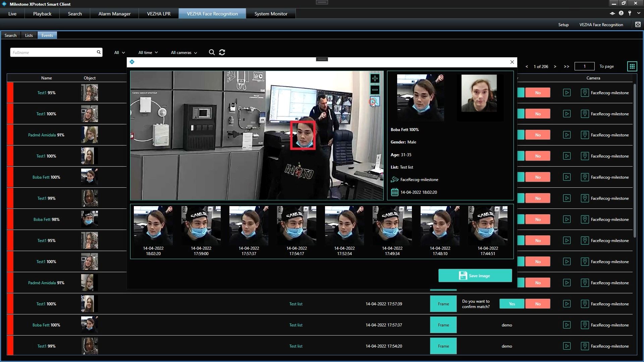Toggle full screen icon next to VEZHA Face Recognition
The image size is (644, 362).
coord(638,24)
